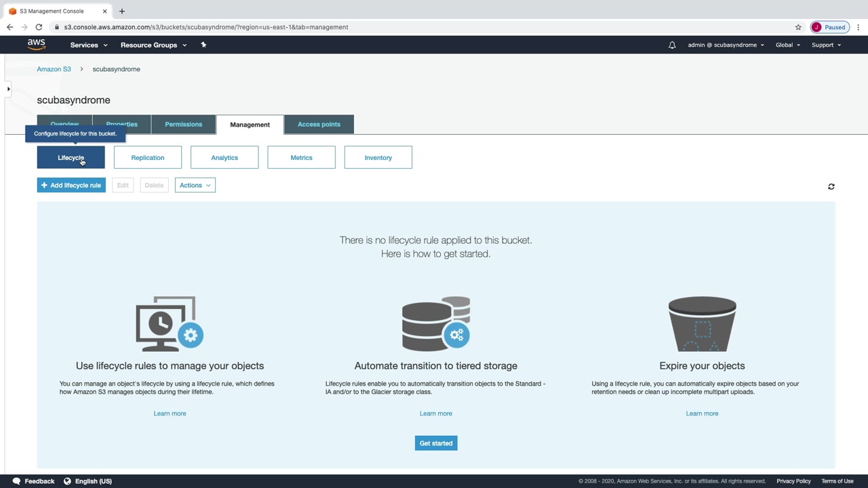Click Learn more under Expire your objects
This screenshot has height=488, width=868.
point(702,413)
